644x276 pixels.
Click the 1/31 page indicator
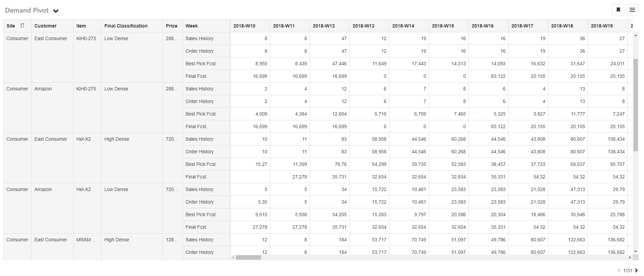click(627, 271)
